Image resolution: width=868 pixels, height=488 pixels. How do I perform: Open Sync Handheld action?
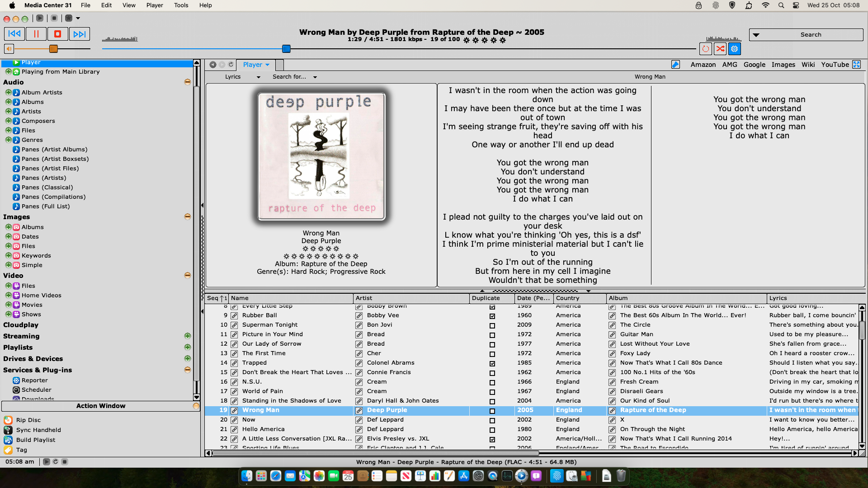[x=38, y=430]
